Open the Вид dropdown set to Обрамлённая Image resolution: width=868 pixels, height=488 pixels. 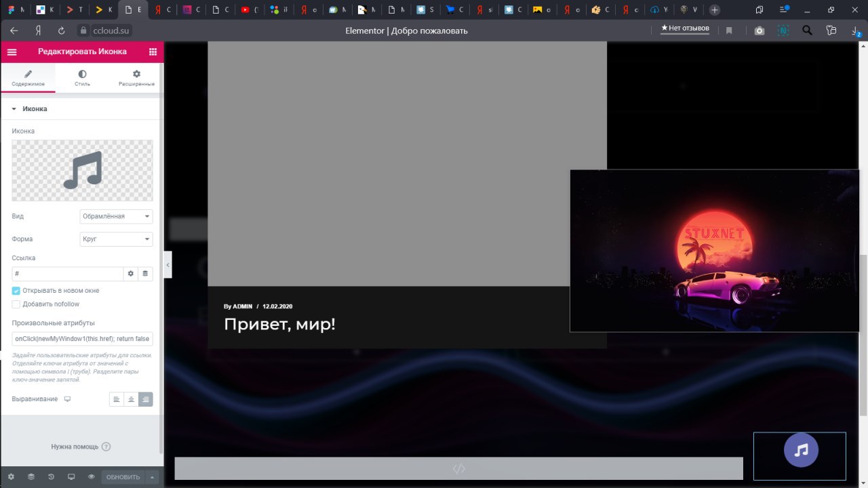[x=117, y=216]
